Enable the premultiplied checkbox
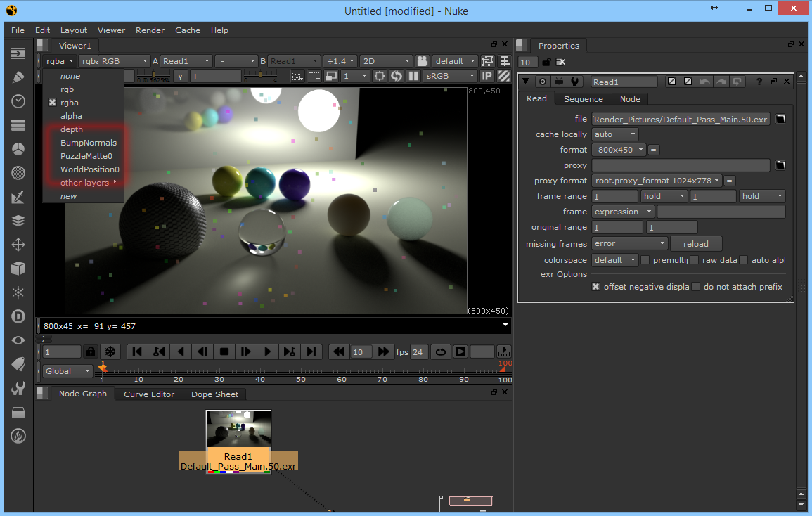 pyautogui.click(x=645, y=260)
